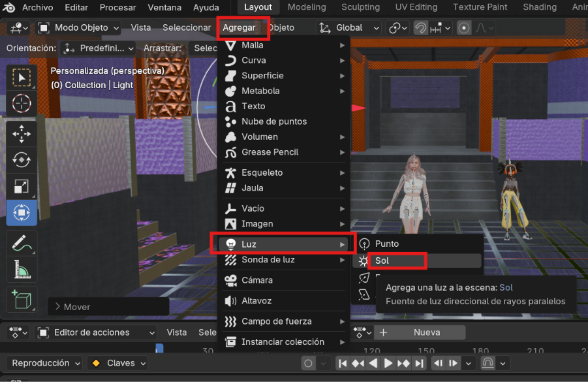Toggle proportional editing in header

point(464,28)
